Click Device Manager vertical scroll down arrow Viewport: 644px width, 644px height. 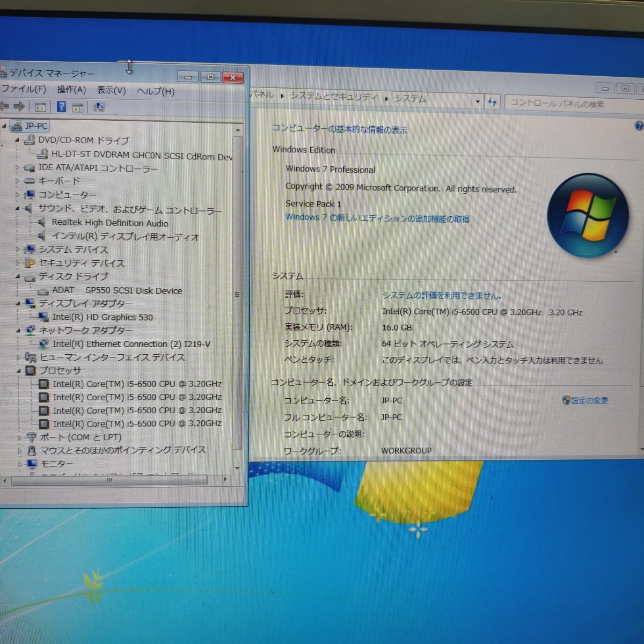point(237,469)
